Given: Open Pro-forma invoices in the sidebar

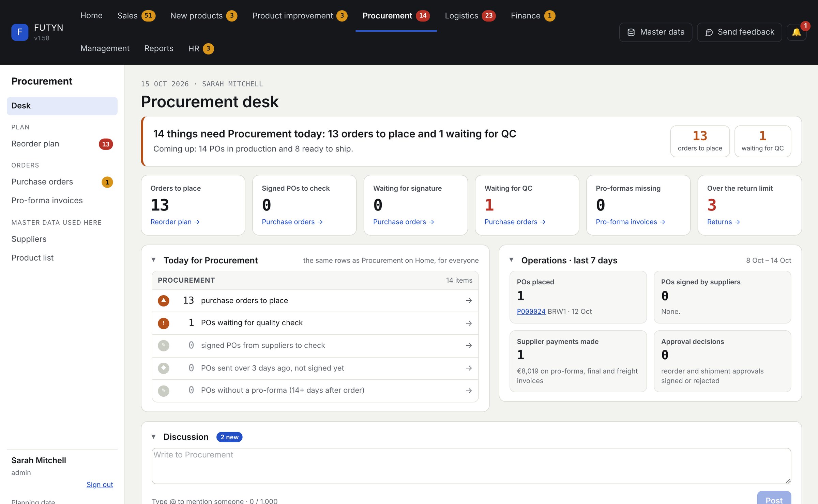Looking at the screenshot, I should tap(62, 201).
